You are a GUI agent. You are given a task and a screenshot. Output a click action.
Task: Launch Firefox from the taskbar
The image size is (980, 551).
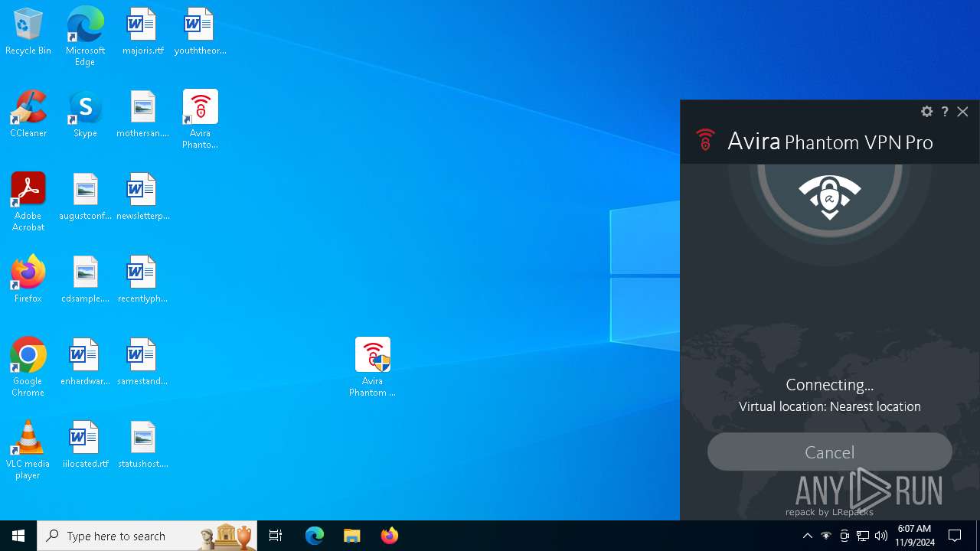pyautogui.click(x=389, y=536)
